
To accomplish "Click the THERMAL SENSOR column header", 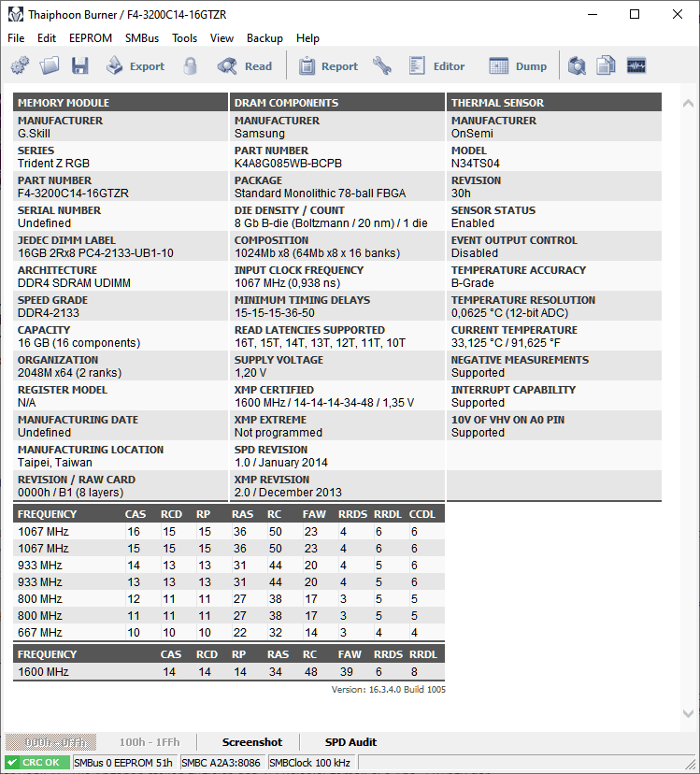I will (x=554, y=102).
